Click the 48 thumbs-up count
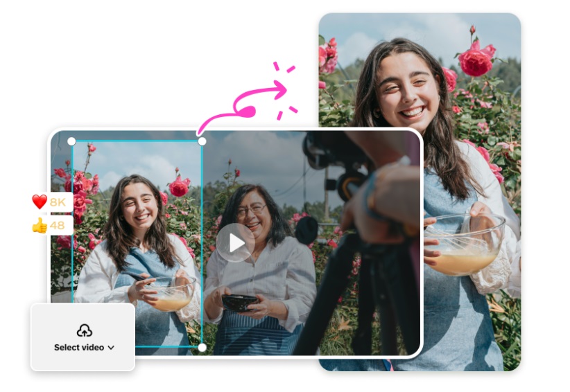This screenshot has height=392, width=570. pyautogui.click(x=57, y=225)
